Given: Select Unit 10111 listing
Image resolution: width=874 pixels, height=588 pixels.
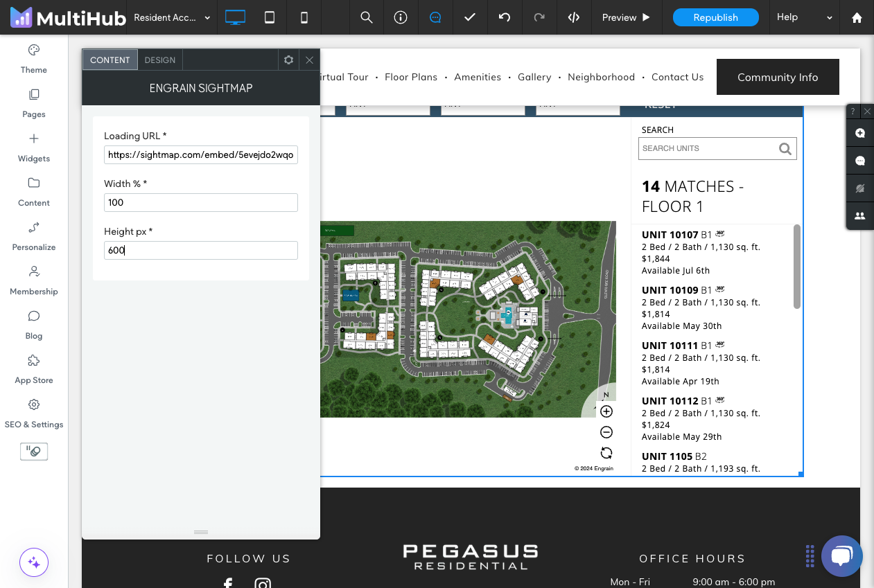Looking at the screenshot, I should [x=713, y=363].
